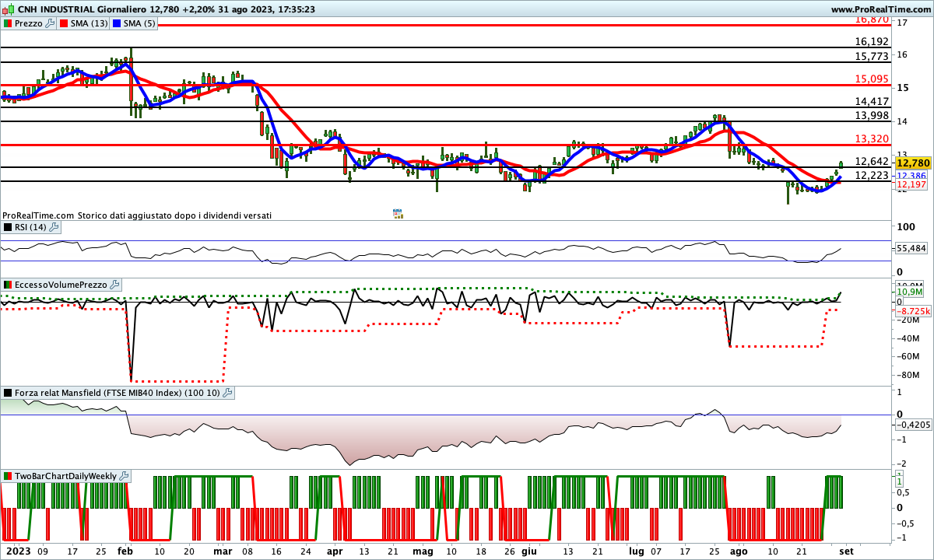The width and height of the screenshot is (934, 560).
Task: Open settings wrench next to Forza relat Mansfield
Action: 227,393
